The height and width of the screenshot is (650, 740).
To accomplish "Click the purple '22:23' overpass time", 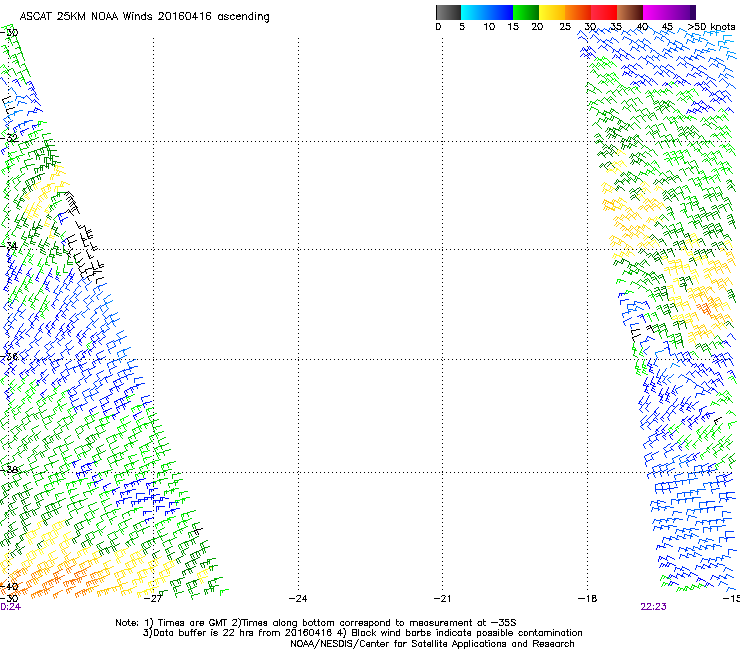I will coord(654,607).
